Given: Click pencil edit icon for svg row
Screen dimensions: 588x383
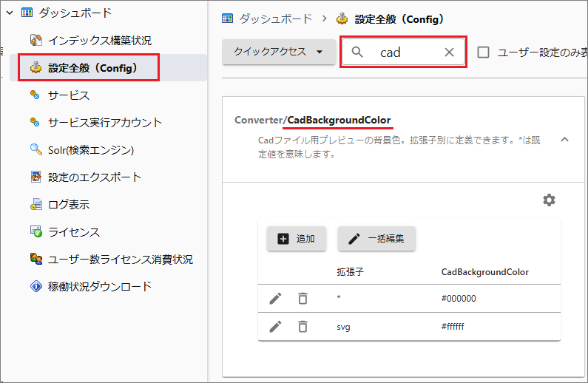Looking at the screenshot, I should pyautogui.click(x=275, y=326).
